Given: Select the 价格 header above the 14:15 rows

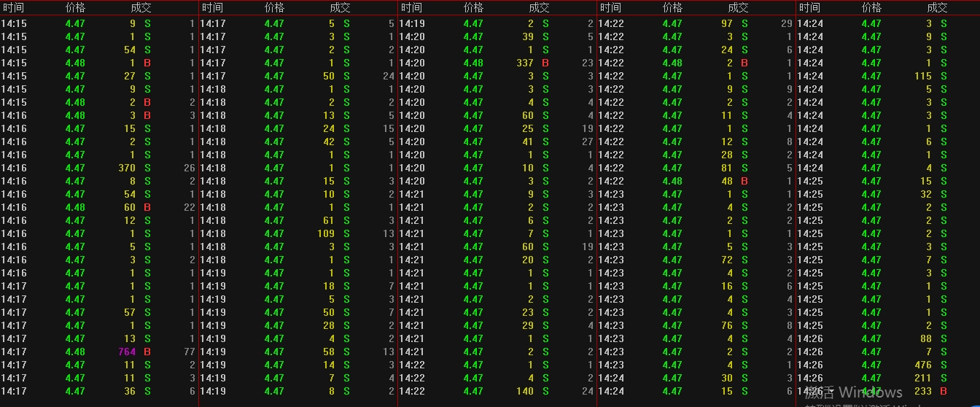Looking at the screenshot, I should pos(75,8).
